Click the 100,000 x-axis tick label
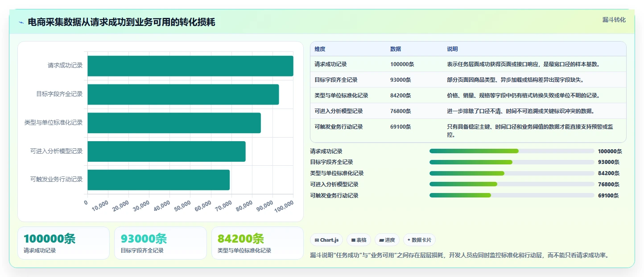 283,206
